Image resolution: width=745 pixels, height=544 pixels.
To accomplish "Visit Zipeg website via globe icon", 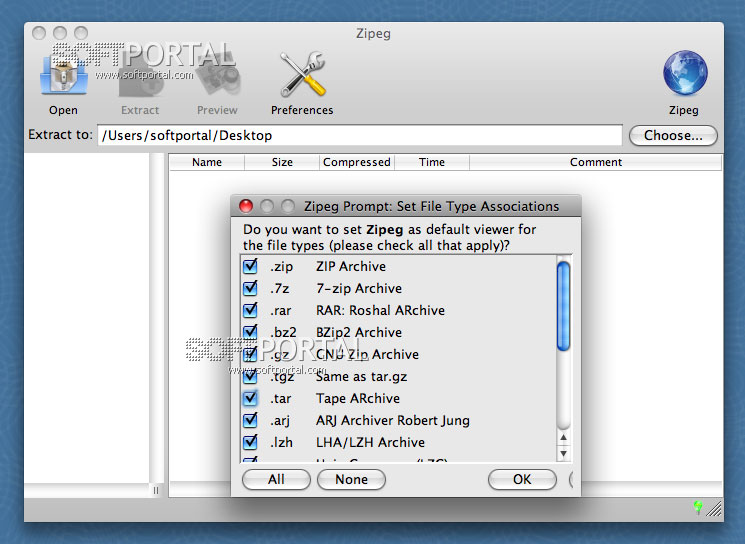I will point(685,73).
